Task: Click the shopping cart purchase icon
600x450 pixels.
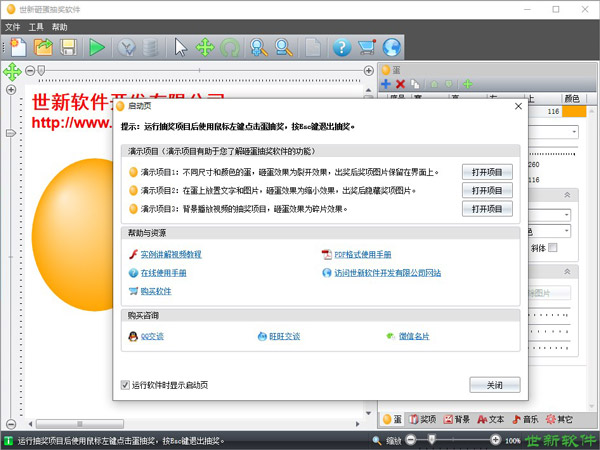Action: coord(367,47)
